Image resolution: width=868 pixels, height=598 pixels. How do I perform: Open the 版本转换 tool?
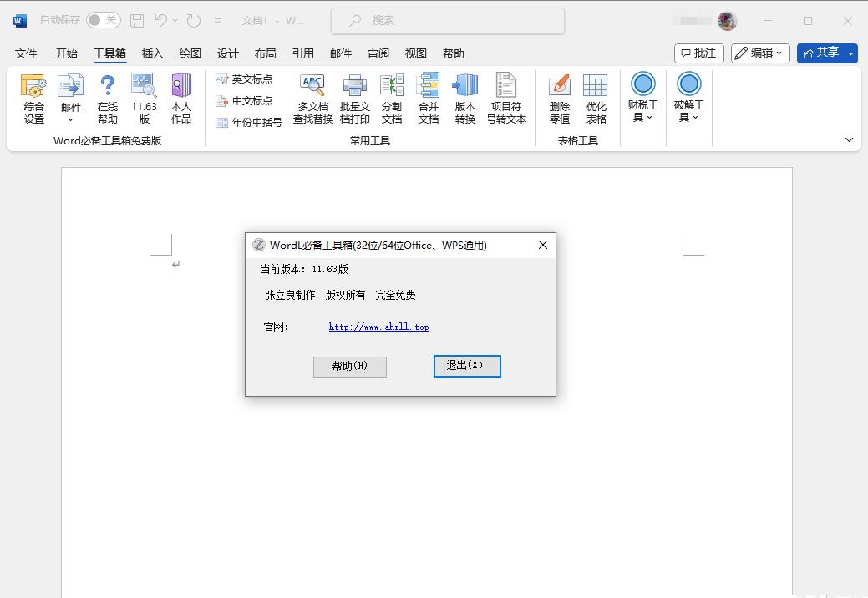[465, 99]
